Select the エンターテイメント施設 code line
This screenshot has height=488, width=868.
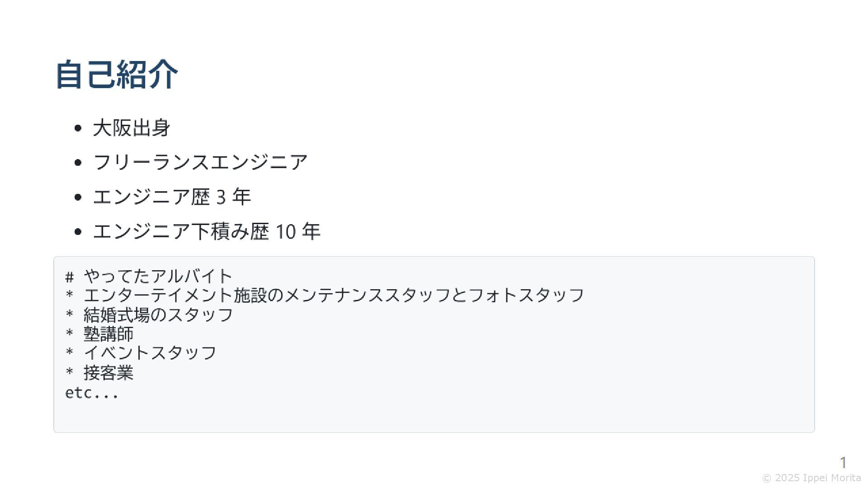coord(325,295)
